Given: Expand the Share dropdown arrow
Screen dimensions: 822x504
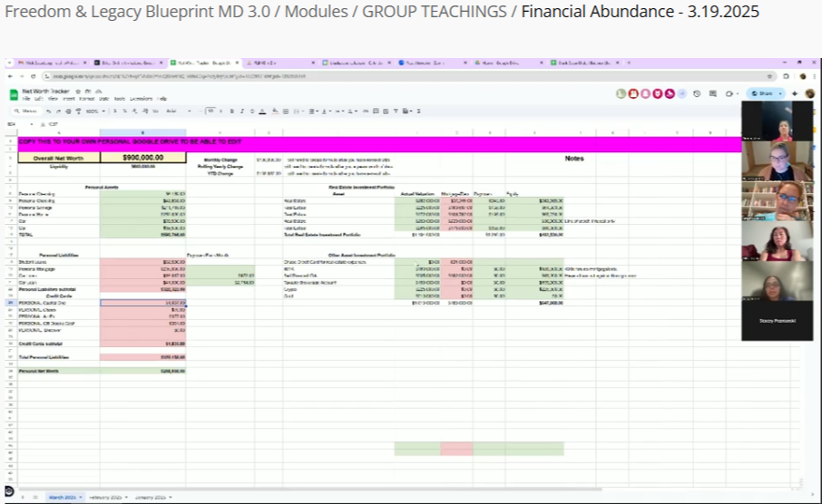Looking at the screenshot, I should tap(780, 93).
